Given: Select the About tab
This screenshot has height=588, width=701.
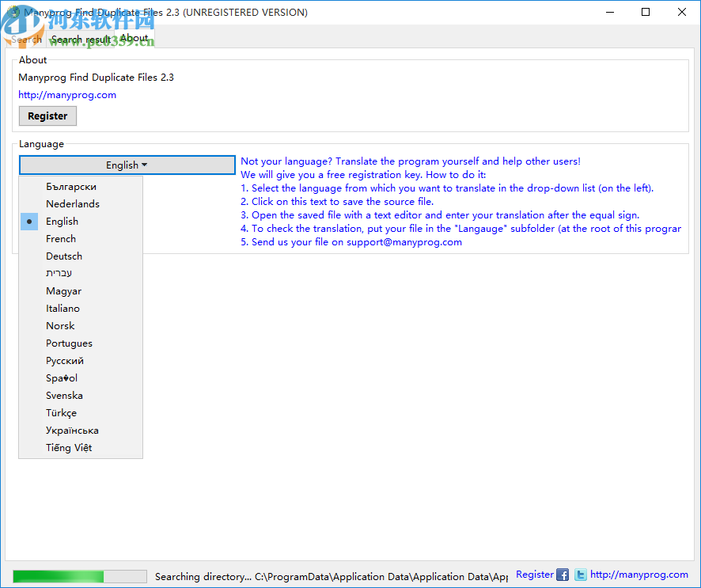Looking at the screenshot, I should click(x=135, y=39).
